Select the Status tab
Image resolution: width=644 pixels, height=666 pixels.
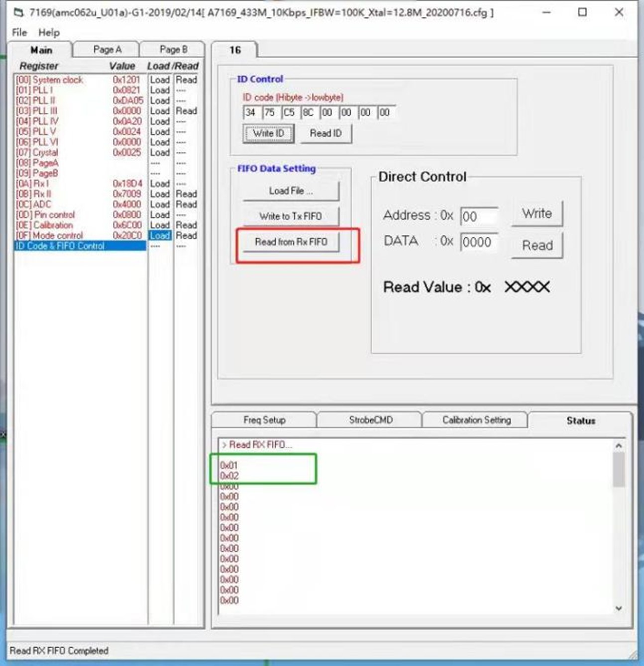click(x=580, y=421)
